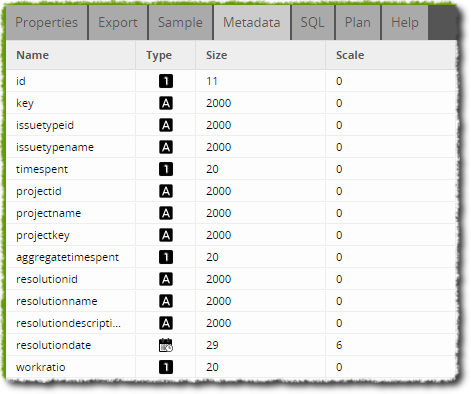Open the SQL tab
The width and height of the screenshot is (471, 394).
[312, 23]
